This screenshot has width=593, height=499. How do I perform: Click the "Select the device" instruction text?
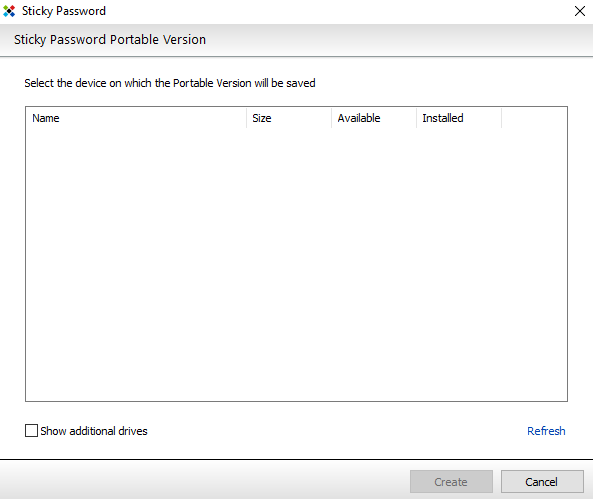point(170,83)
